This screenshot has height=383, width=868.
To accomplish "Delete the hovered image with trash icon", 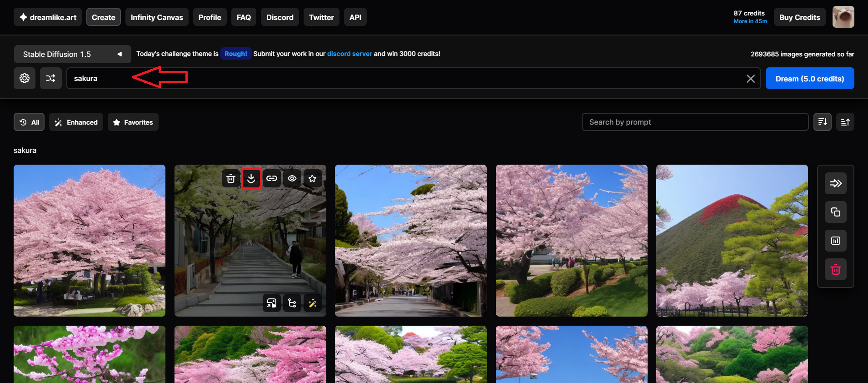I will pos(231,178).
